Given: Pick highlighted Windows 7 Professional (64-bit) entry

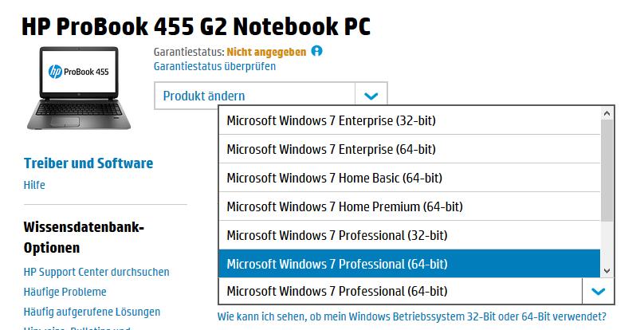Looking at the screenshot, I should point(410,263).
